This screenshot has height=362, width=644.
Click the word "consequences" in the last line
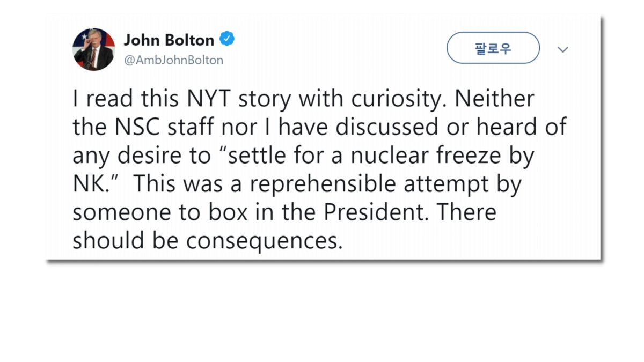click(x=264, y=241)
